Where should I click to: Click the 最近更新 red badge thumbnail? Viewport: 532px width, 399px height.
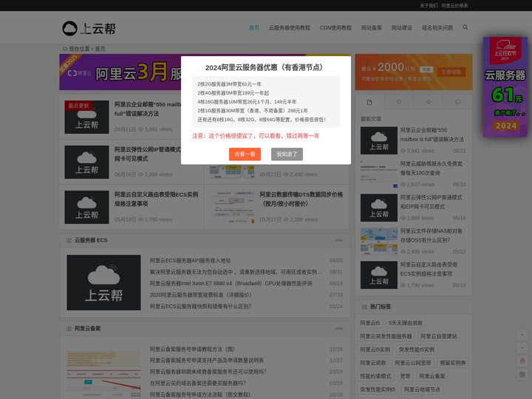pyautogui.click(x=87, y=117)
